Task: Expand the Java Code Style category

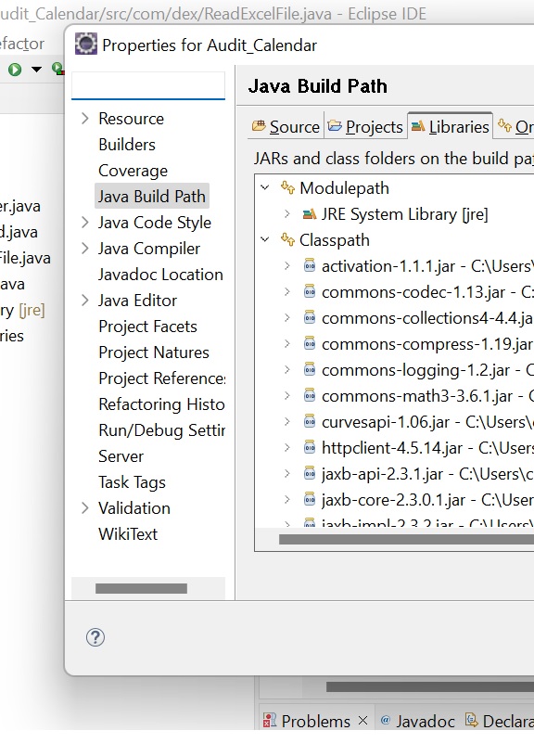Action: click(x=85, y=223)
